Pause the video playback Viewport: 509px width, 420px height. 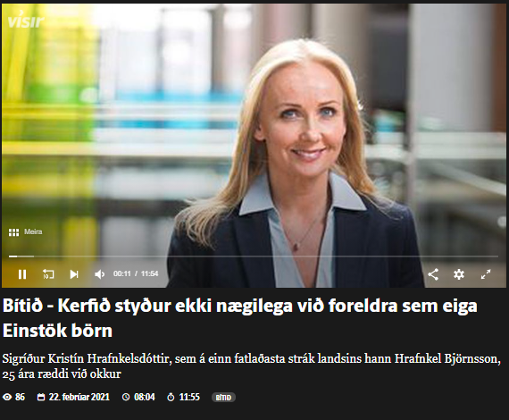coord(22,274)
